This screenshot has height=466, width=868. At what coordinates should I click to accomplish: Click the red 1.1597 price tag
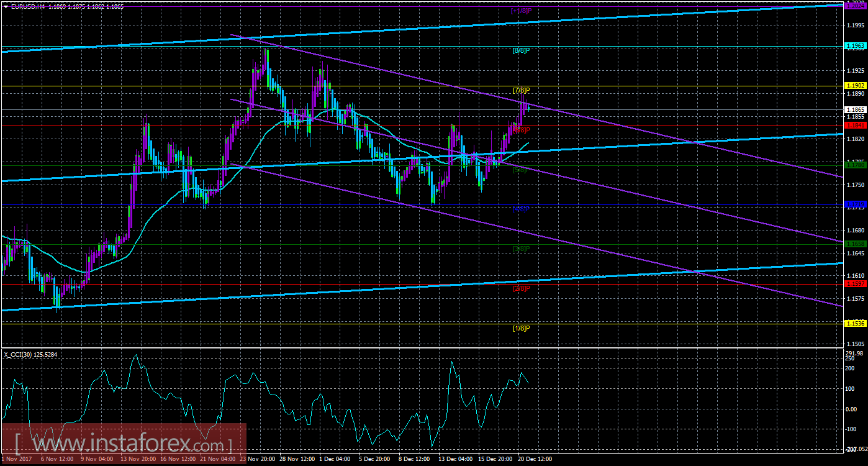tap(856, 283)
